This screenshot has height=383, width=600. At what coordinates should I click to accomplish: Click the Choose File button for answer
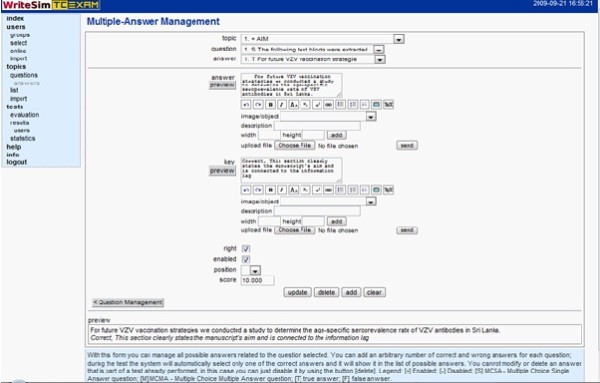tap(295, 145)
